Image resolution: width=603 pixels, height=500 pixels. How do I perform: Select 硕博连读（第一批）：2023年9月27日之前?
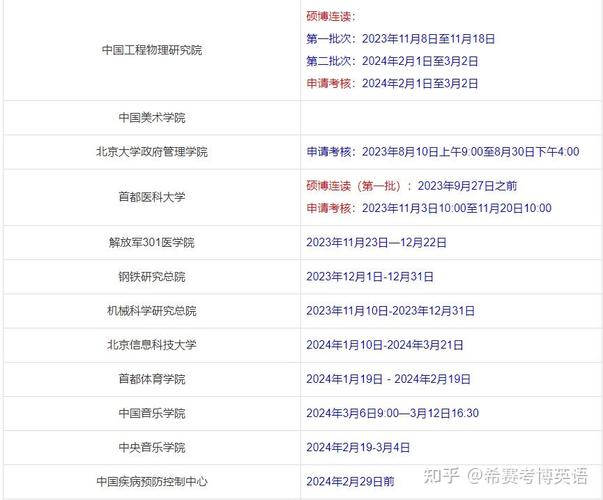click(x=411, y=186)
